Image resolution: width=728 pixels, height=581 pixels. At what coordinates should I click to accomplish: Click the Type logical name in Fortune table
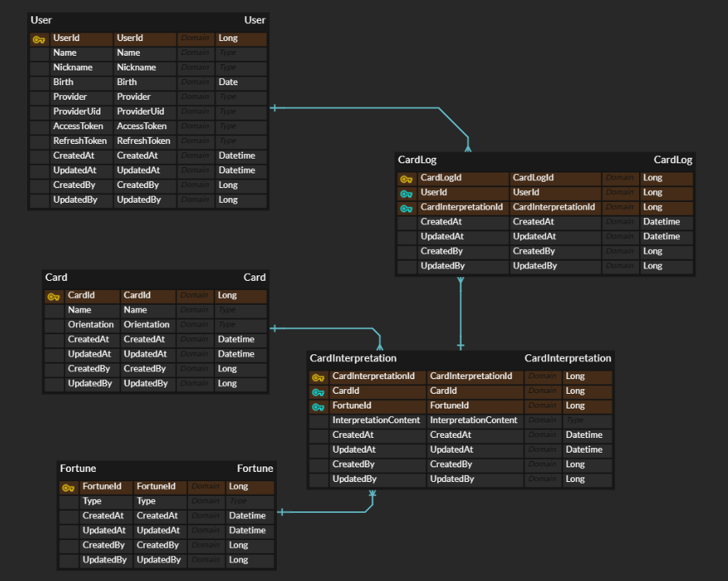coord(106,501)
